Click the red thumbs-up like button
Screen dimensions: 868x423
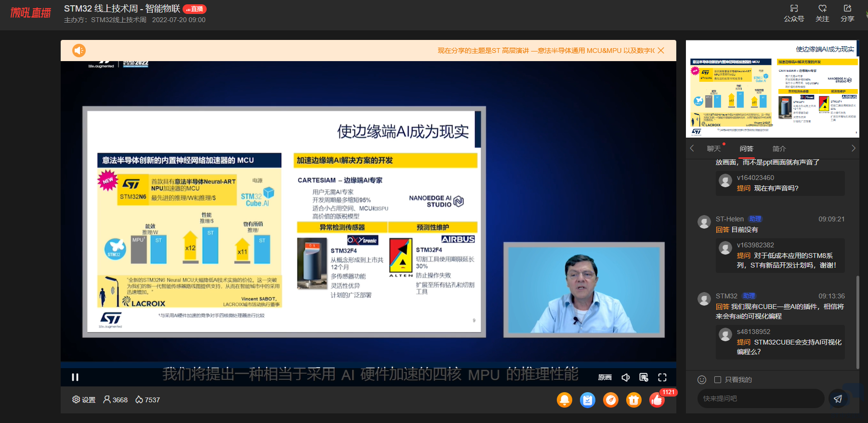tap(657, 400)
